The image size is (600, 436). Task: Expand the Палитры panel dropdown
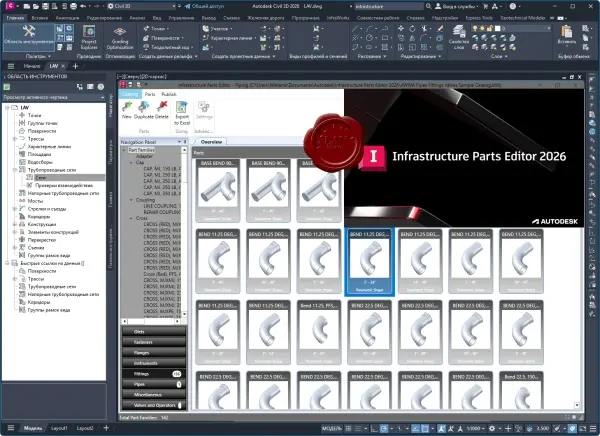pyautogui.click(x=38, y=56)
